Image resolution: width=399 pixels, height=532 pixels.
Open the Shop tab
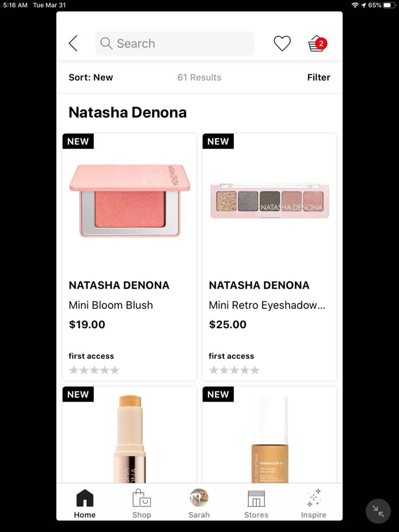pos(142,504)
